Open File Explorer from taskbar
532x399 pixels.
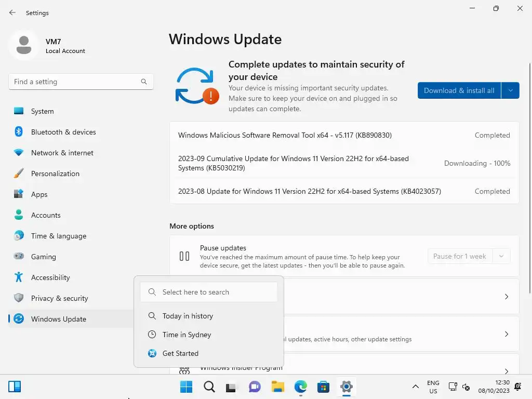[277, 387]
